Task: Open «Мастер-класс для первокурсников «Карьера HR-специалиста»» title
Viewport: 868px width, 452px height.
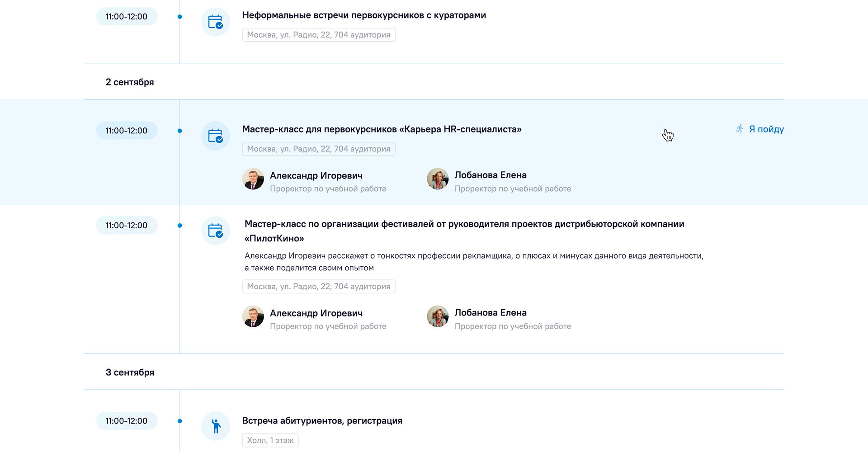Action: coord(382,129)
